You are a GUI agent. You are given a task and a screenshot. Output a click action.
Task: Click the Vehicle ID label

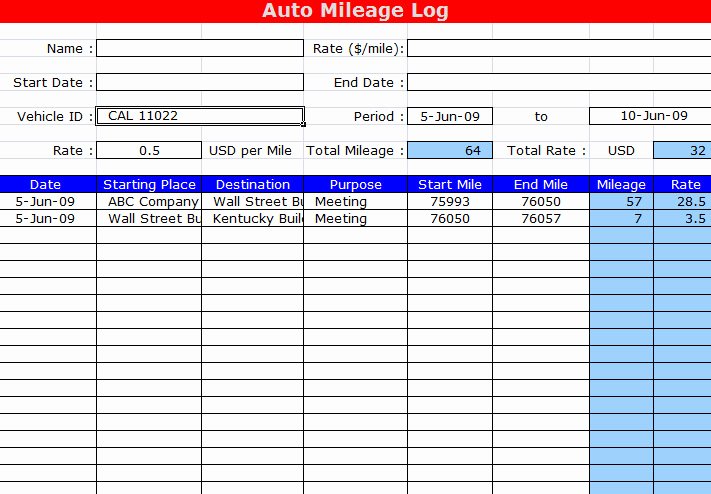(55, 117)
